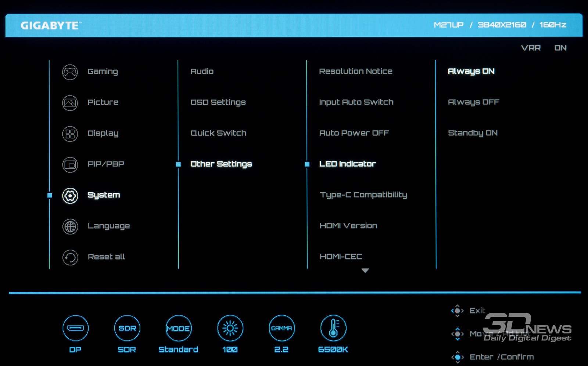Screen dimensions: 588x366
Task: Open the Audio menu item
Action: click(x=202, y=71)
